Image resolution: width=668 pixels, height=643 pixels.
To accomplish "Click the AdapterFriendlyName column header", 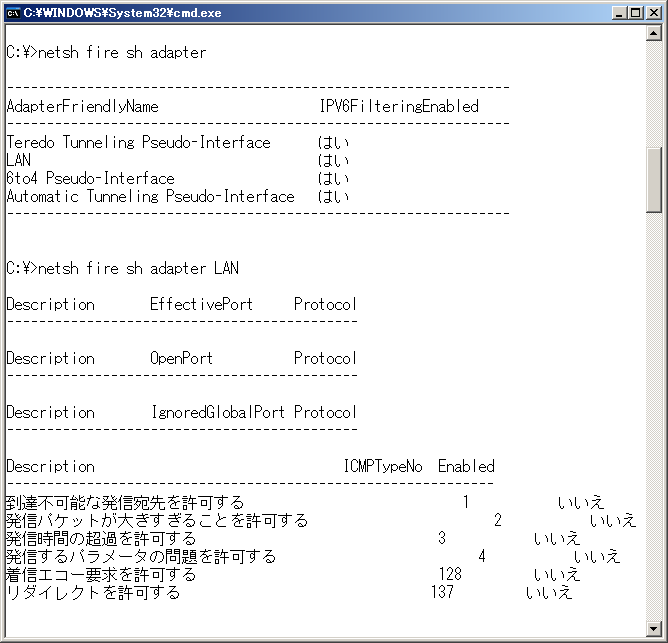I will pyautogui.click(x=82, y=106).
